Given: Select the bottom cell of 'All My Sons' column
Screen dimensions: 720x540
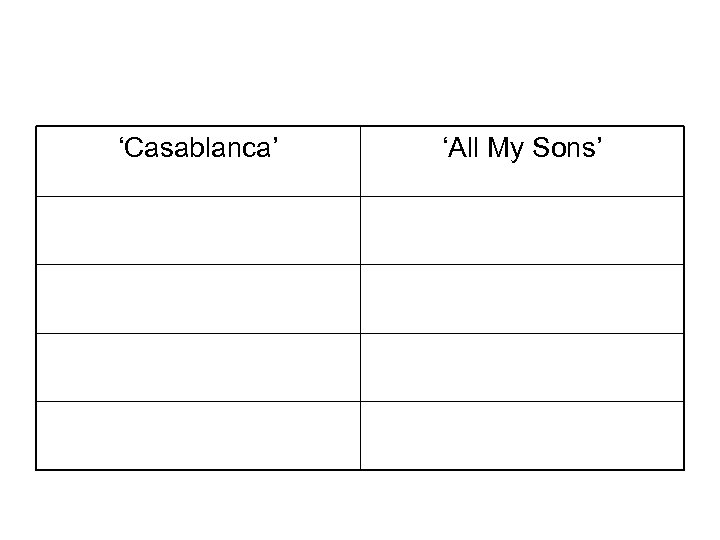Looking at the screenshot, I should 522,435.
